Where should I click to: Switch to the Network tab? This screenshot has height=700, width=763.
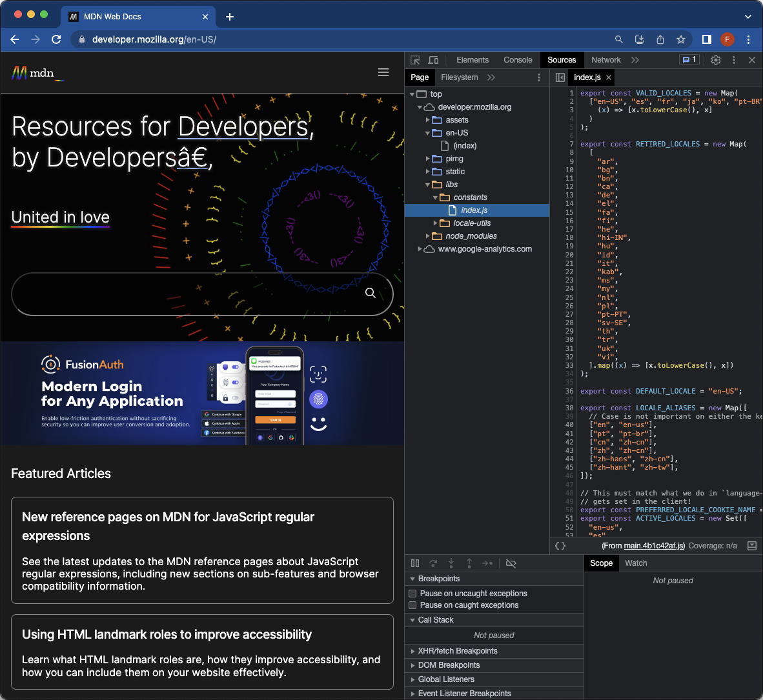(605, 60)
